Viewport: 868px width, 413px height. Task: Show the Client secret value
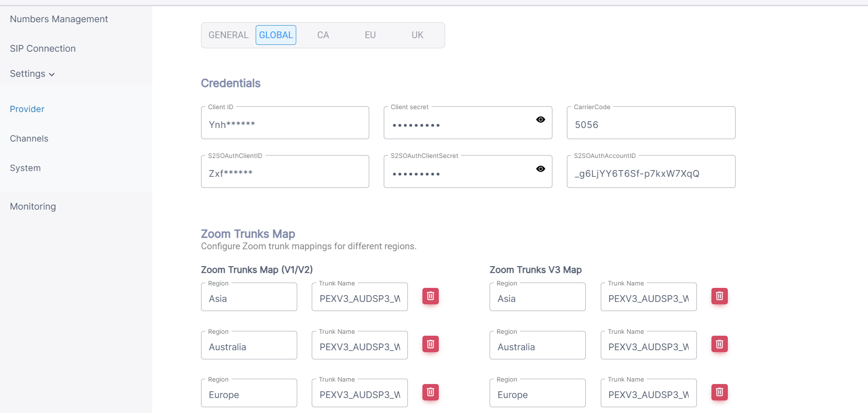(540, 120)
